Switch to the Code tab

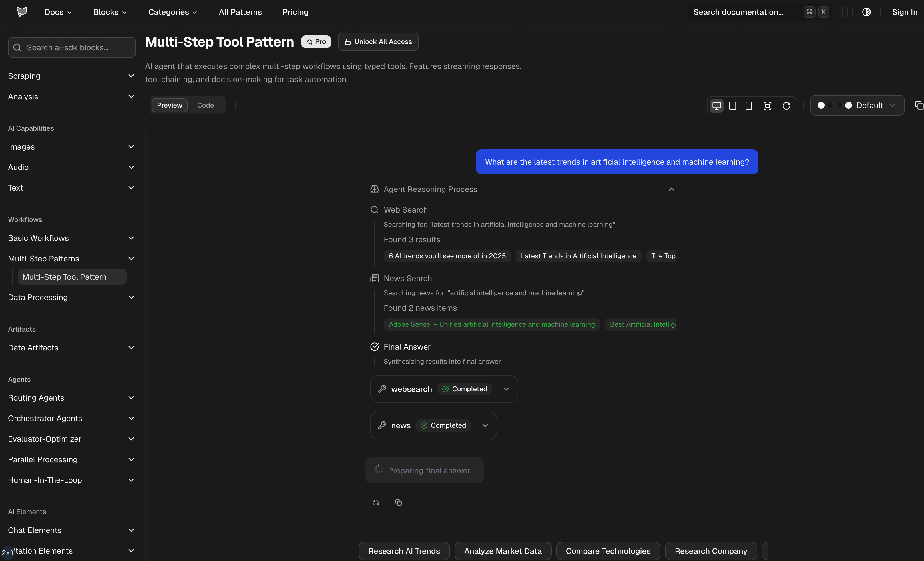coord(205,105)
